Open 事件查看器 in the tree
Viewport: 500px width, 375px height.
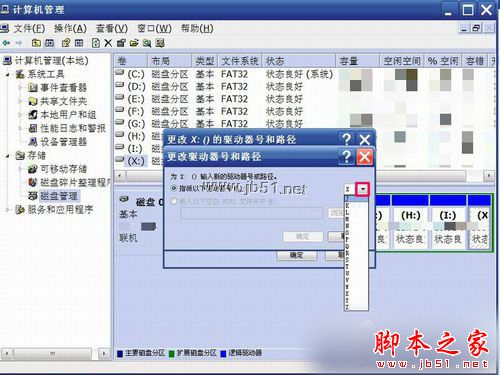(x=63, y=88)
